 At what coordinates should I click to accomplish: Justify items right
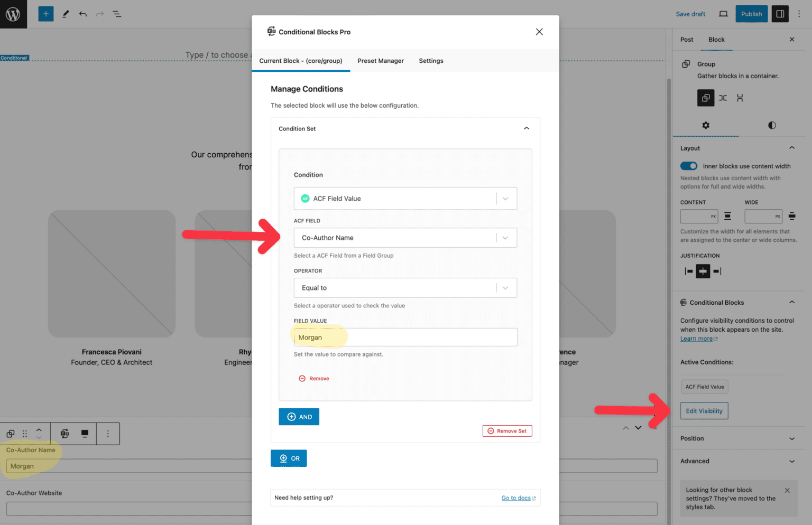pyautogui.click(x=717, y=271)
